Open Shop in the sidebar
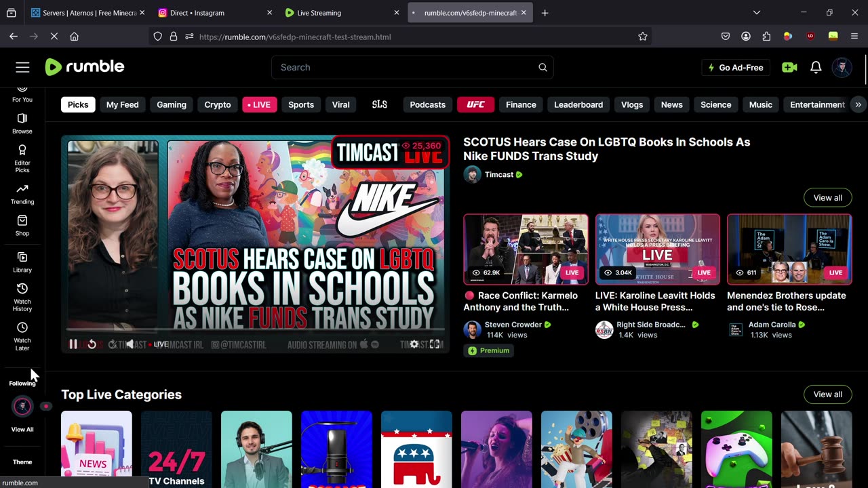This screenshot has height=488, width=868. tap(22, 226)
